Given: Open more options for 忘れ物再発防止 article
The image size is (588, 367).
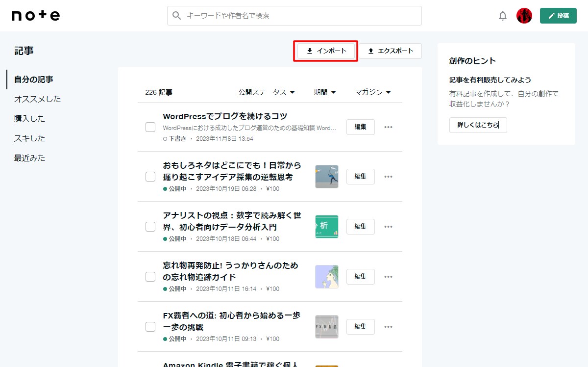Looking at the screenshot, I should tap(389, 277).
